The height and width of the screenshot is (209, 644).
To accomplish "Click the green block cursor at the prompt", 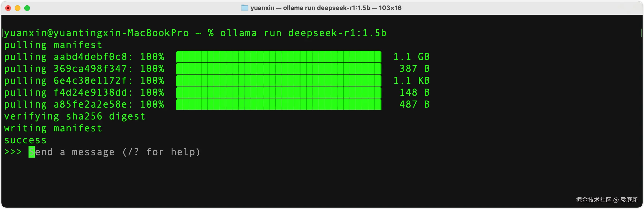I will [32, 152].
